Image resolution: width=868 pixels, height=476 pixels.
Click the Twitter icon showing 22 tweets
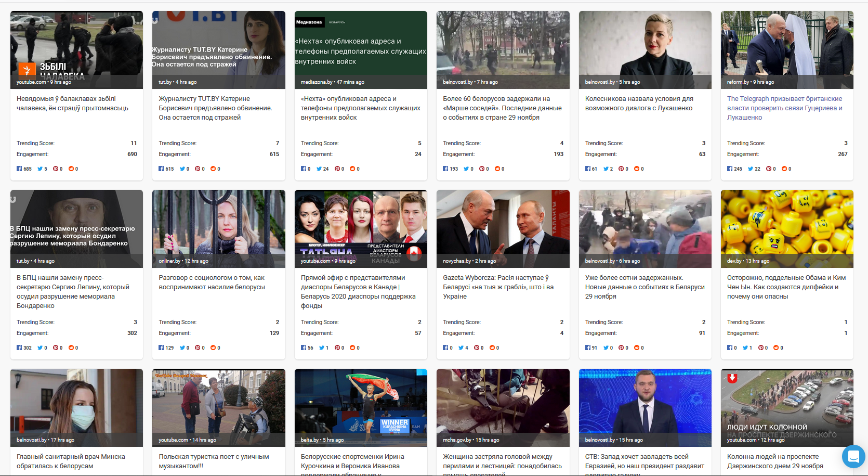[x=751, y=169]
